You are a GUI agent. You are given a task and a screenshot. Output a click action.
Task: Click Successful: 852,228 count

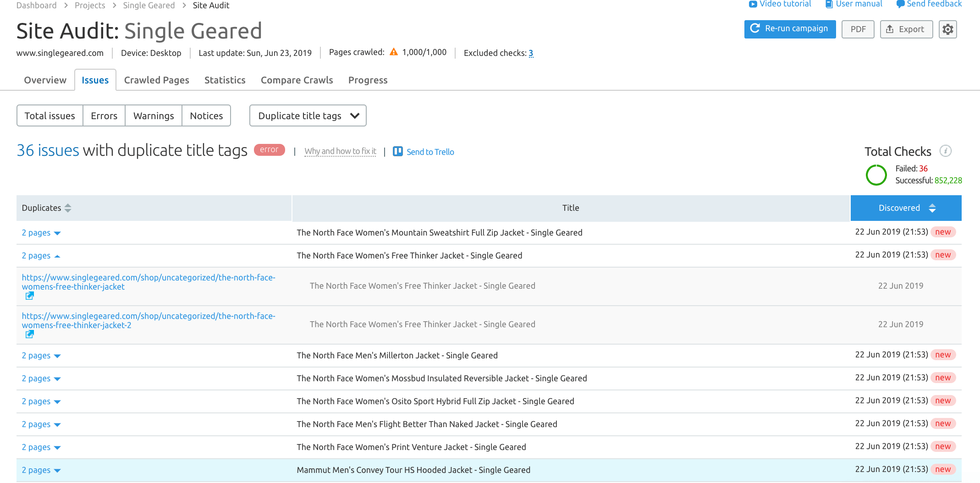click(929, 181)
